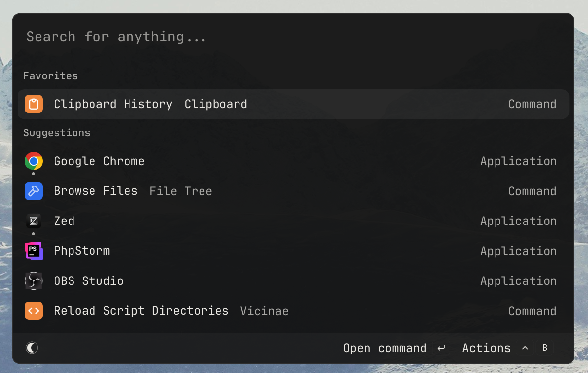Image resolution: width=588 pixels, height=373 pixels.
Task: Click the Zed editor icon
Action: (x=34, y=221)
